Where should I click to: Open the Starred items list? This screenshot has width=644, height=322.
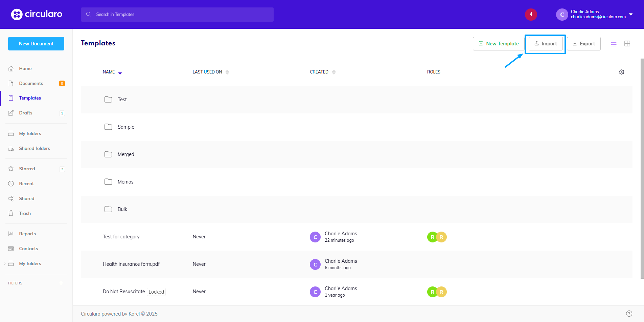coord(27,169)
